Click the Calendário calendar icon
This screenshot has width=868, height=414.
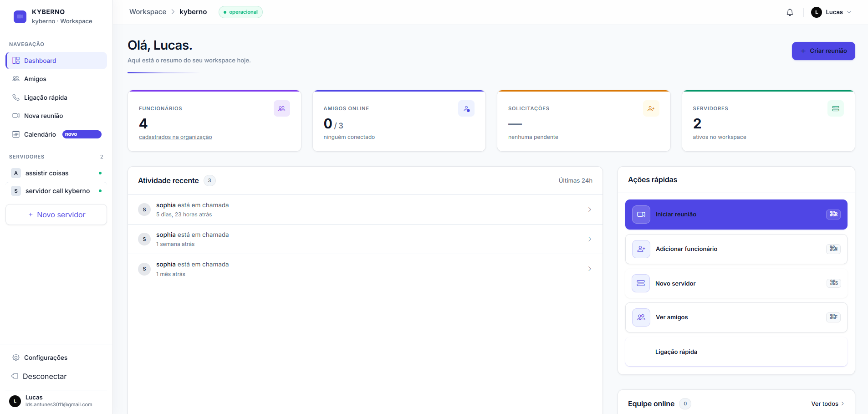(x=16, y=134)
